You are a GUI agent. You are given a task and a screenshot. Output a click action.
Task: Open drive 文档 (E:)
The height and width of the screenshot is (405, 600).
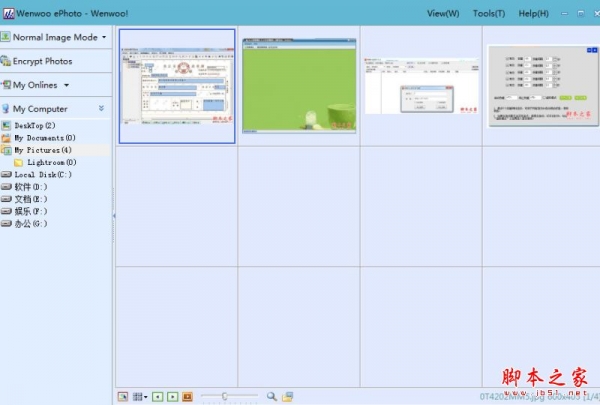(x=31, y=199)
